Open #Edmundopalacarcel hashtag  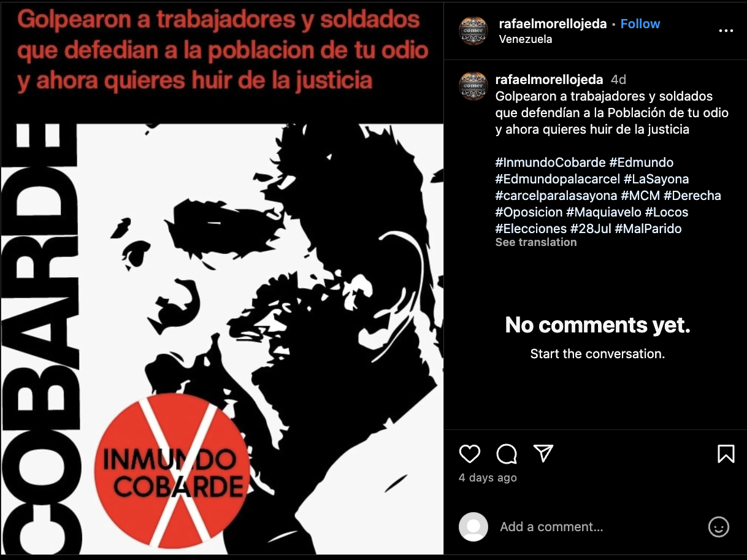557,179
